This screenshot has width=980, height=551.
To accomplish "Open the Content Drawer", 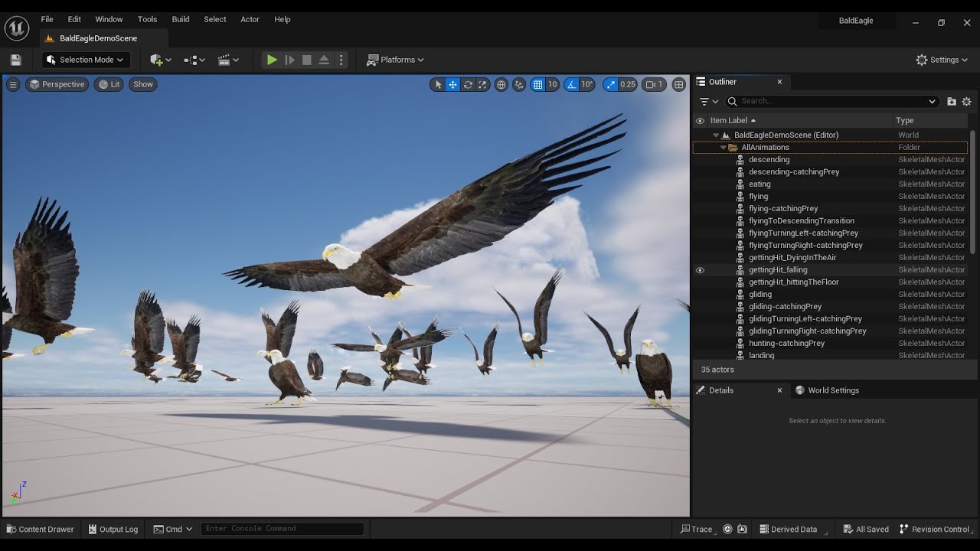I will point(40,529).
